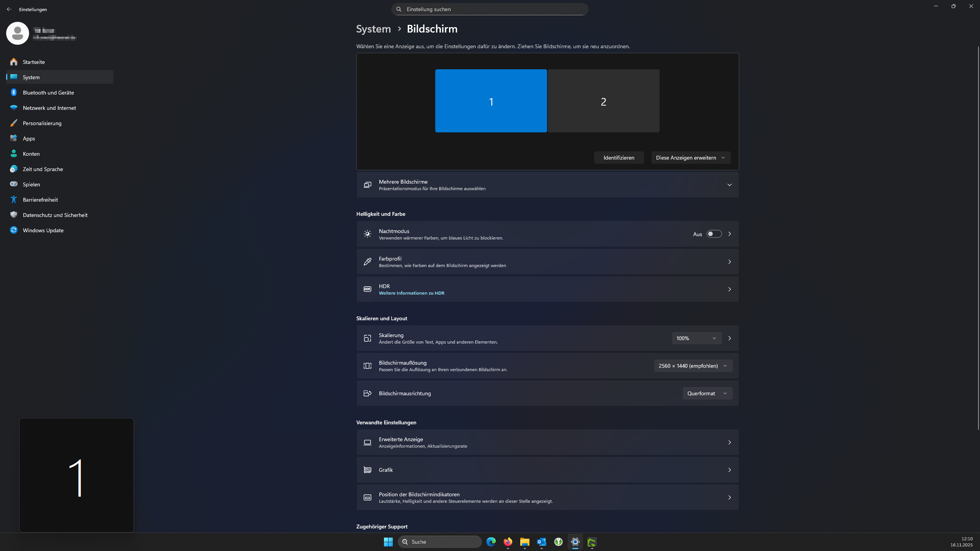Open the Querformat orientation dropdown

pyautogui.click(x=707, y=393)
